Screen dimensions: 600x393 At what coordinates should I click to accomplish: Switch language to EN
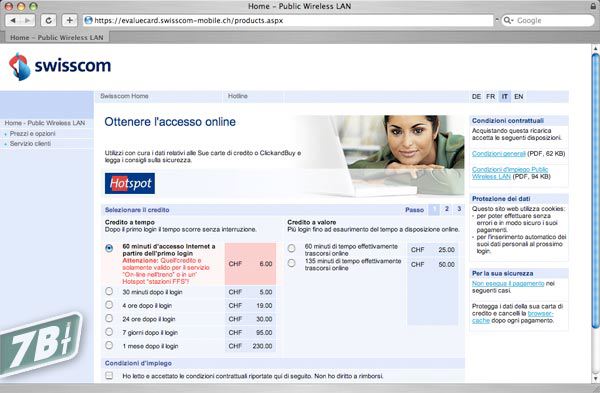coord(518,96)
